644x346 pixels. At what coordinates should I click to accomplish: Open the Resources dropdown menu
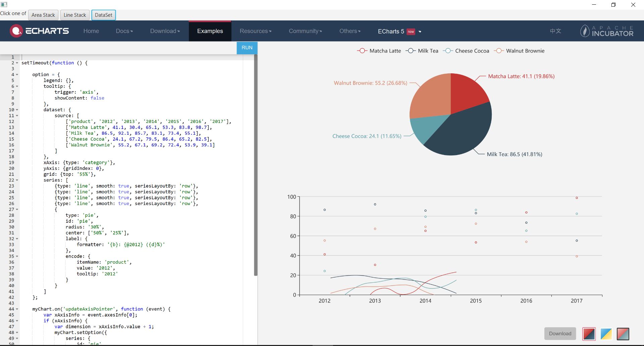[255, 31]
